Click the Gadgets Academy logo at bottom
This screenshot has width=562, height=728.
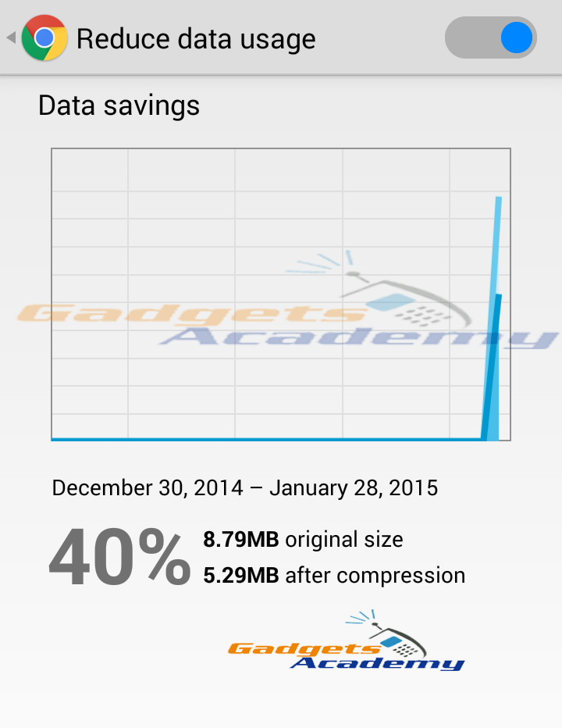tap(347, 641)
